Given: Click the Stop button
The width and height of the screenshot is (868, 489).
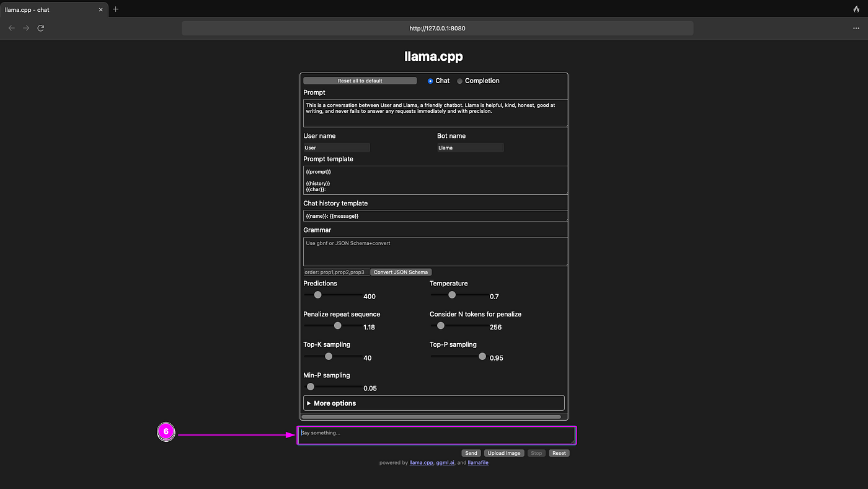Looking at the screenshot, I should pyautogui.click(x=536, y=453).
